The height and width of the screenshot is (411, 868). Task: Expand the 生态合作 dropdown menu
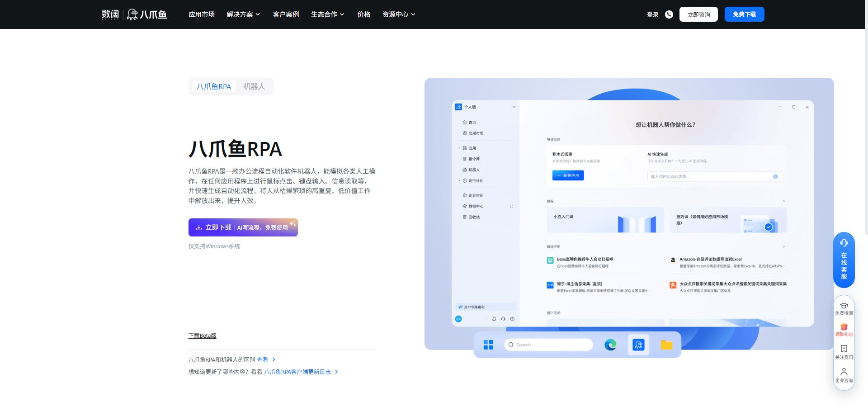coord(327,14)
